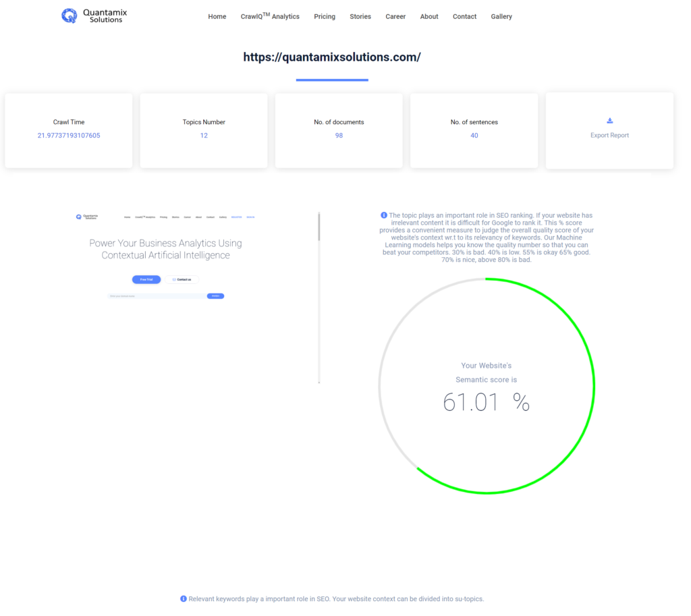The height and width of the screenshot is (616, 691).
Task: Open the Career page
Action: pyautogui.click(x=395, y=17)
